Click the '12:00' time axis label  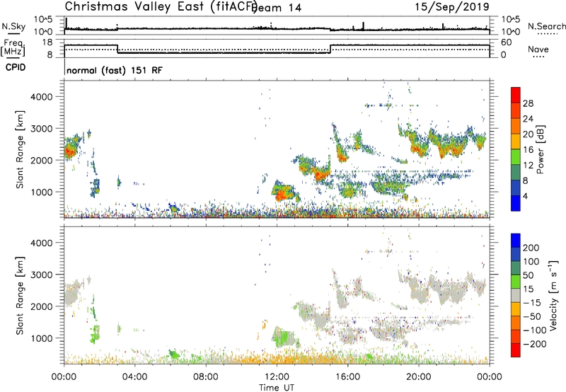click(277, 377)
